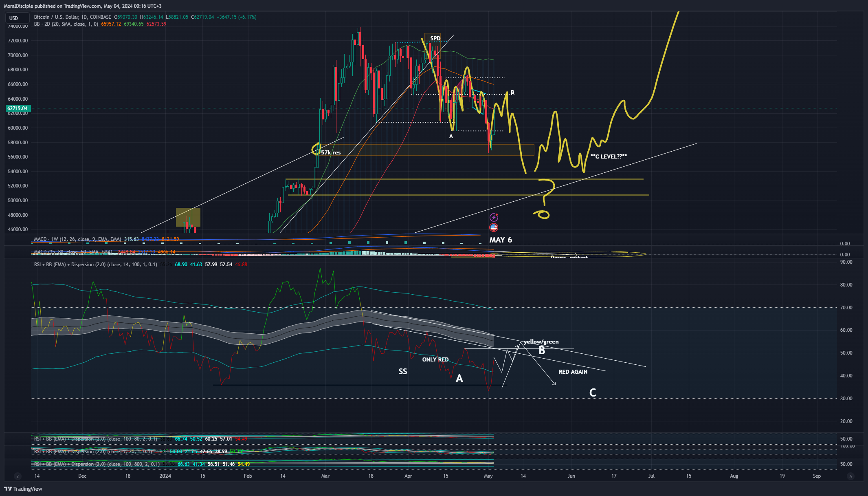Click the high price H63246.14

click(x=152, y=17)
